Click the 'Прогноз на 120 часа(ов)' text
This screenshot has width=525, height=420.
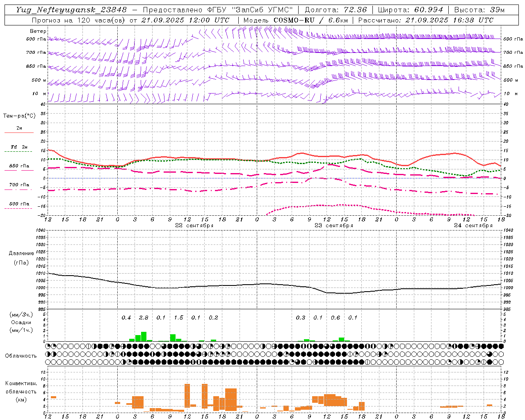pos(79,20)
